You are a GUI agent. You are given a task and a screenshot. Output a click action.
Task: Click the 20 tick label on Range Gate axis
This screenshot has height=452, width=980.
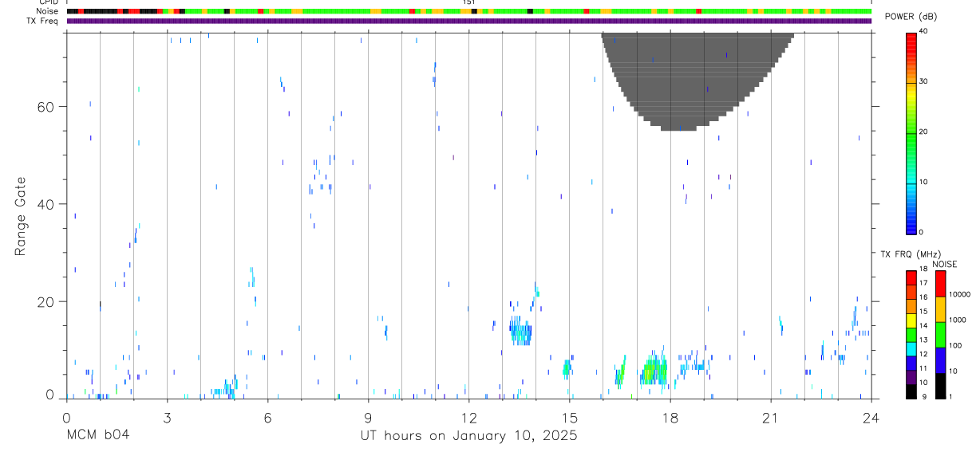[47, 301]
